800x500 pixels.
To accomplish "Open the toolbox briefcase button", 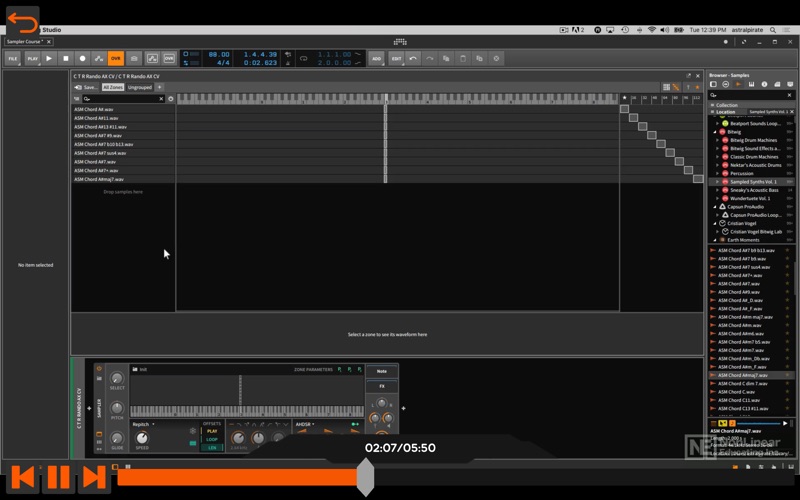I will [x=134, y=59].
